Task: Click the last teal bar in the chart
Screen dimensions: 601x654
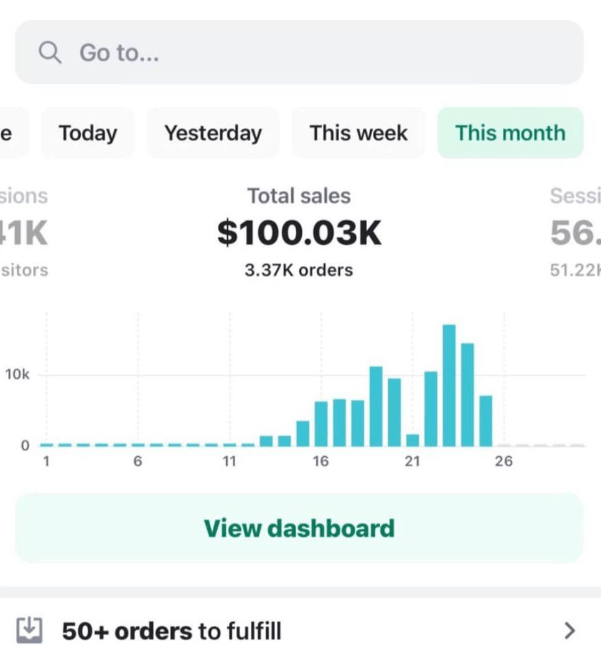Action: point(486,421)
